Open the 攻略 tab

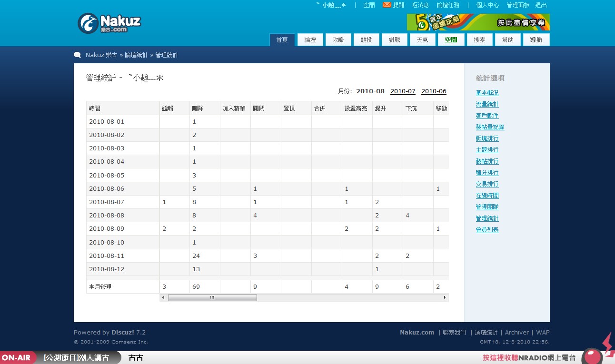(x=338, y=40)
